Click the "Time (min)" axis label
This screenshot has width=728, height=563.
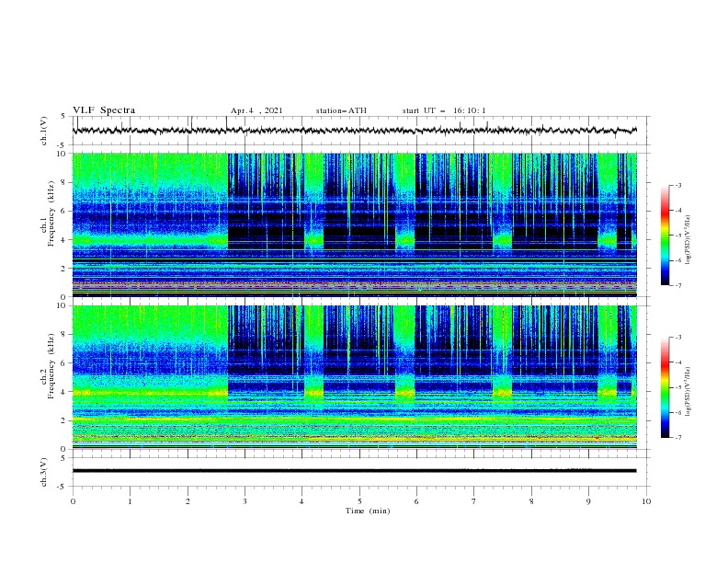pos(368,511)
